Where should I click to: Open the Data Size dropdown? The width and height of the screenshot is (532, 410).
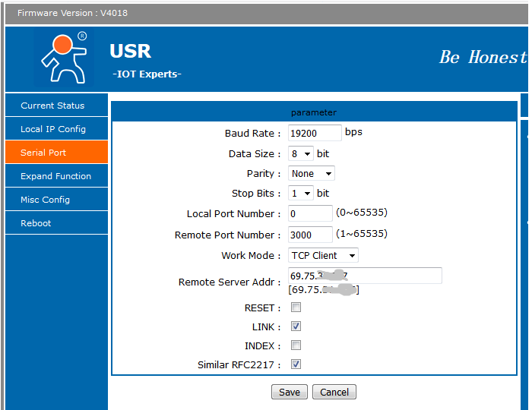[301, 154]
